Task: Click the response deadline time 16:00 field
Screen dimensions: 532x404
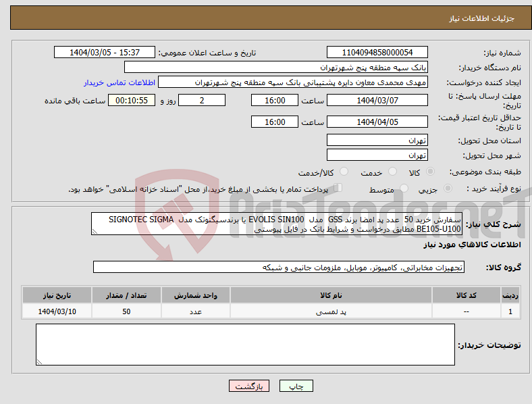Action: point(275,100)
